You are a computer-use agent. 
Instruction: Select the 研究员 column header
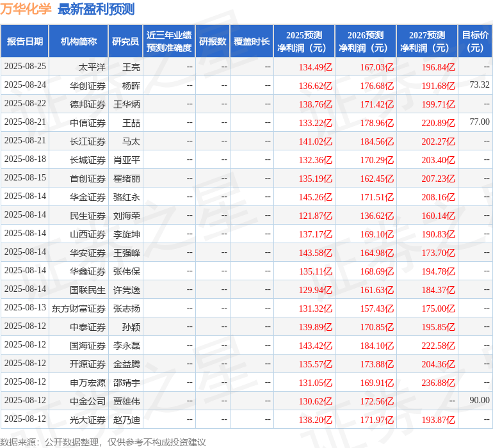point(125,42)
